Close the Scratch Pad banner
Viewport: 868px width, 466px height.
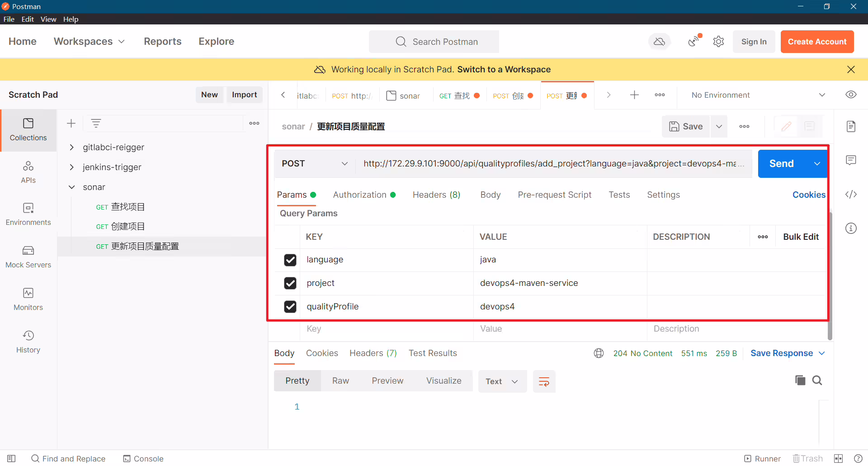pos(851,70)
